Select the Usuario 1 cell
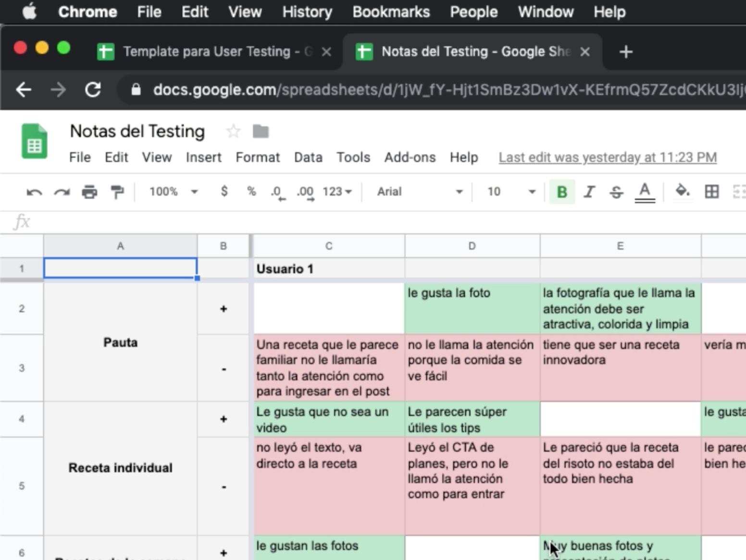The image size is (746, 560). pos(329,269)
